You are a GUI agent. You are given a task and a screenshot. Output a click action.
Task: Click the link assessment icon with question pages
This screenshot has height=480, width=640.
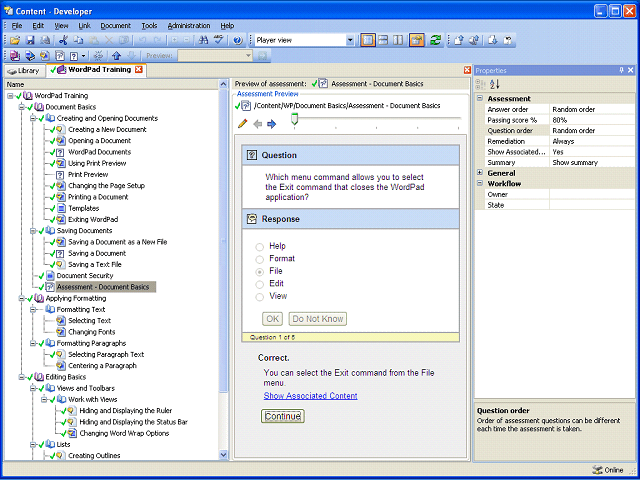point(60,55)
